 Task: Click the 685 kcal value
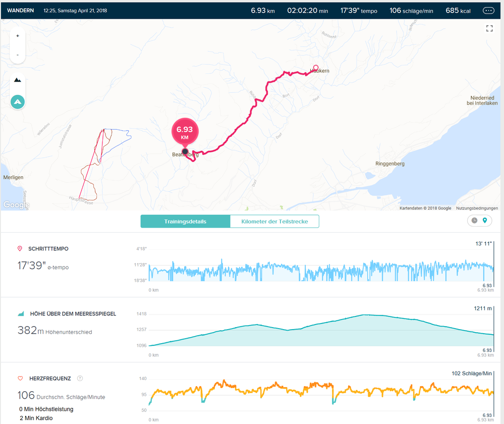(x=458, y=11)
